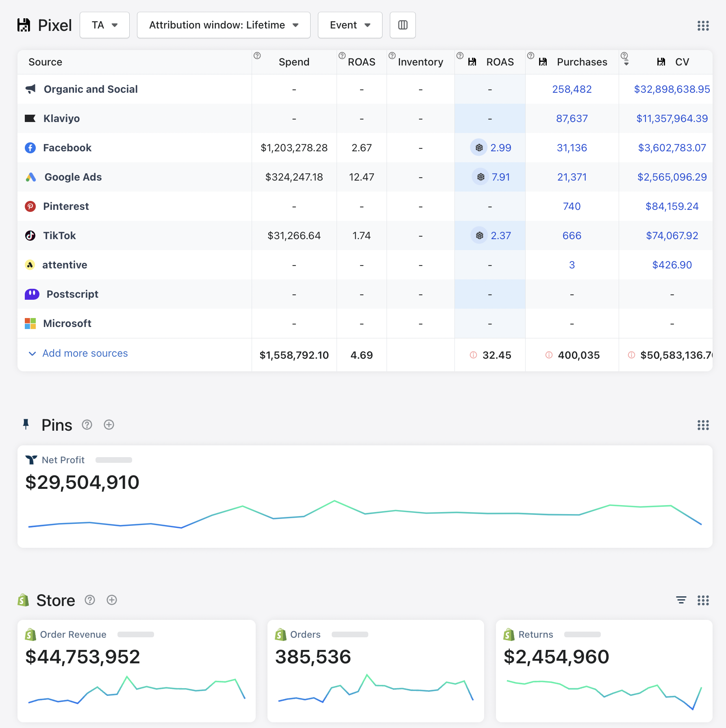Click the Pixel section grid menu icon
The image size is (726, 728).
click(703, 26)
